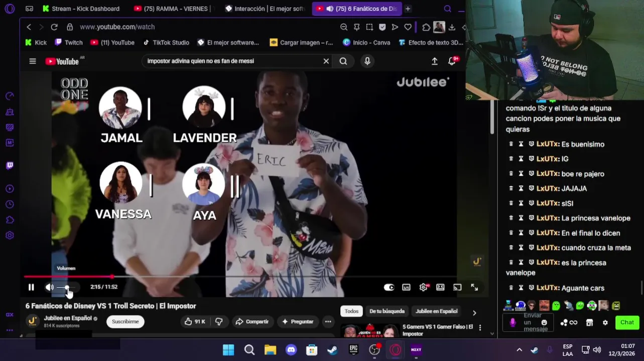Like the video with 91 K likes

coord(195,321)
